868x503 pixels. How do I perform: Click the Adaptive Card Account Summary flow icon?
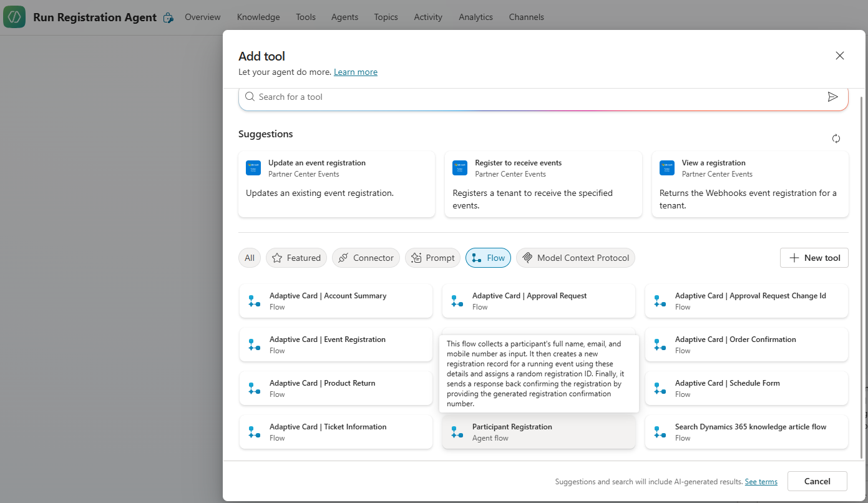[x=254, y=301]
